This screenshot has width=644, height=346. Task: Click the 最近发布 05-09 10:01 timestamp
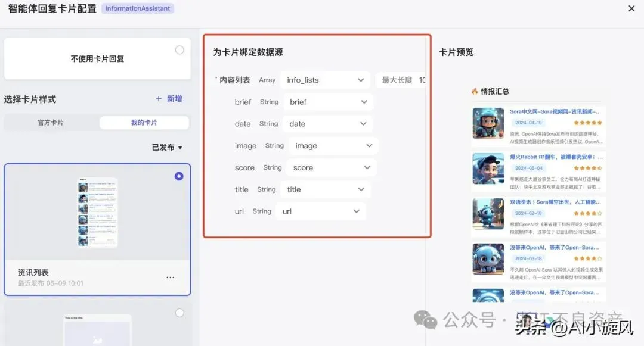(x=51, y=283)
